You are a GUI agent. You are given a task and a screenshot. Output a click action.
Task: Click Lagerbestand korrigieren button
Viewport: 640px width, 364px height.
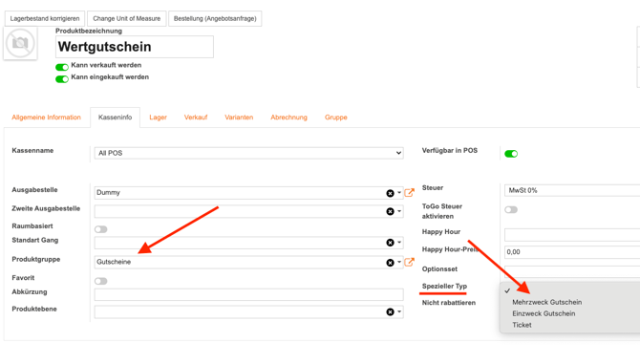tap(45, 19)
